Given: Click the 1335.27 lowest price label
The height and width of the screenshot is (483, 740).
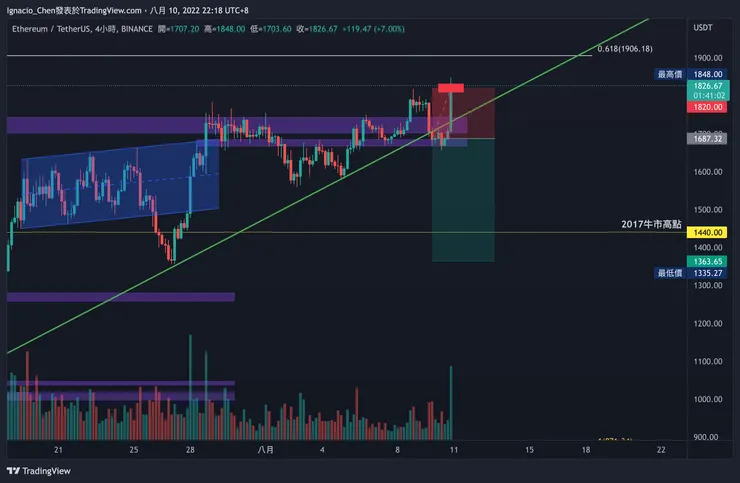Looking at the screenshot, I should tap(707, 273).
